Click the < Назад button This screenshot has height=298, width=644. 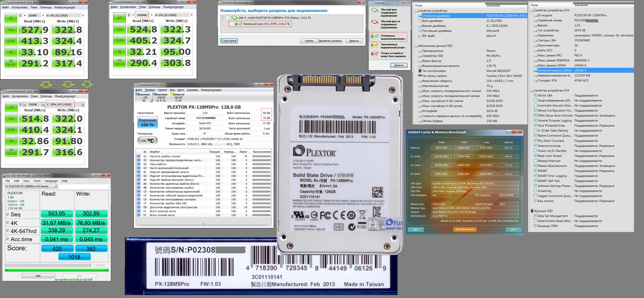coord(309,41)
